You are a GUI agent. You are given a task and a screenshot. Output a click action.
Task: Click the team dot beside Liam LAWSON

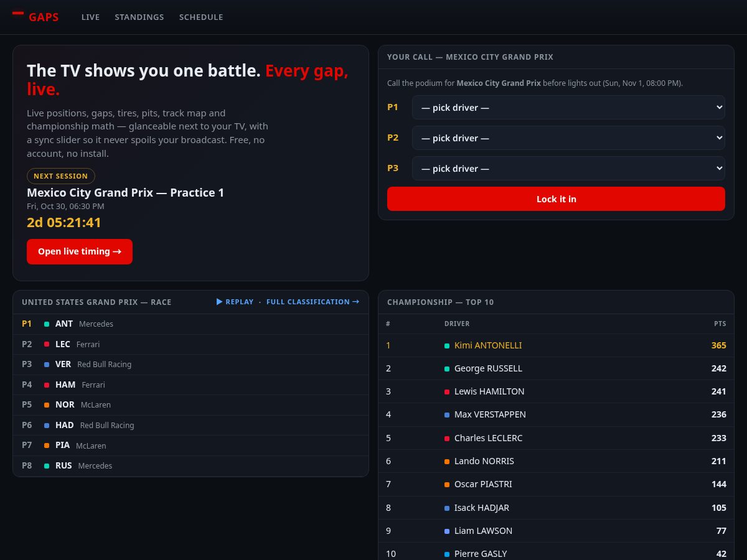(447, 531)
